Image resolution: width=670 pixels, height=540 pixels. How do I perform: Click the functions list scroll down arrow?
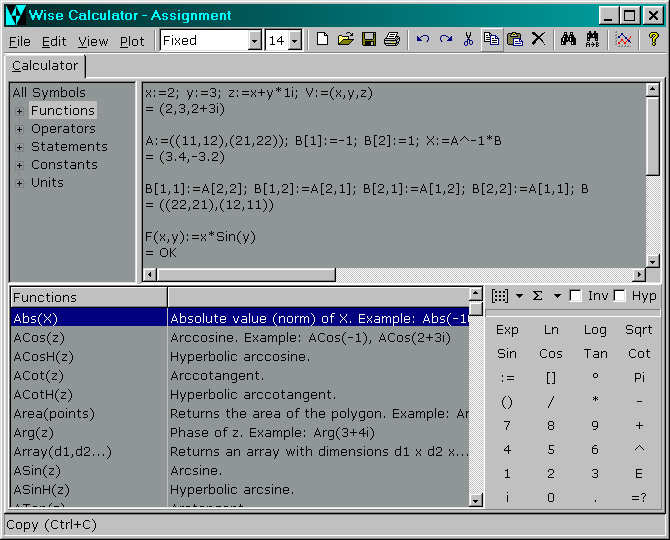[476, 500]
